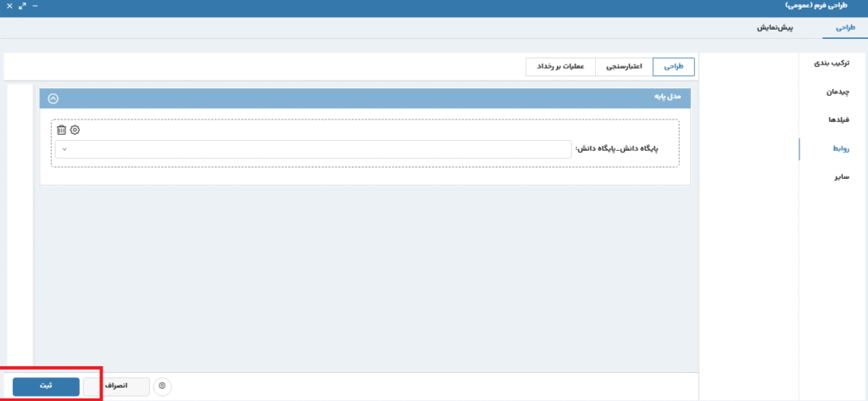Screen dimensions: 868x401
Task: Open the عملیات بر رخداد sub-tab
Action: (561, 66)
